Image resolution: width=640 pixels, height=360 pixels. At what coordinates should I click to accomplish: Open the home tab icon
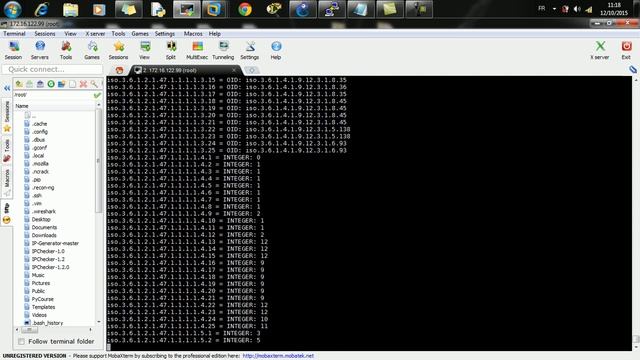pyautogui.click(x=119, y=70)
